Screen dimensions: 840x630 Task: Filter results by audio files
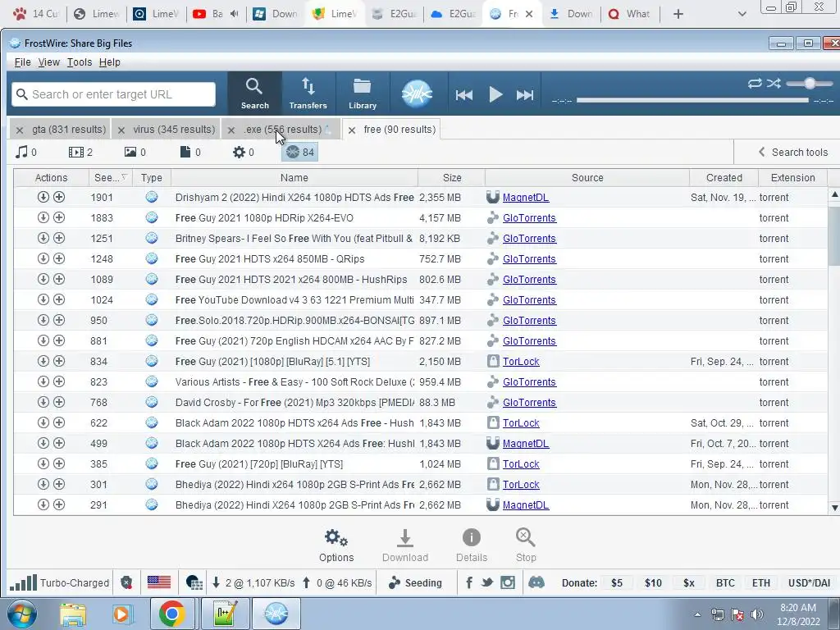pos(26,152)
